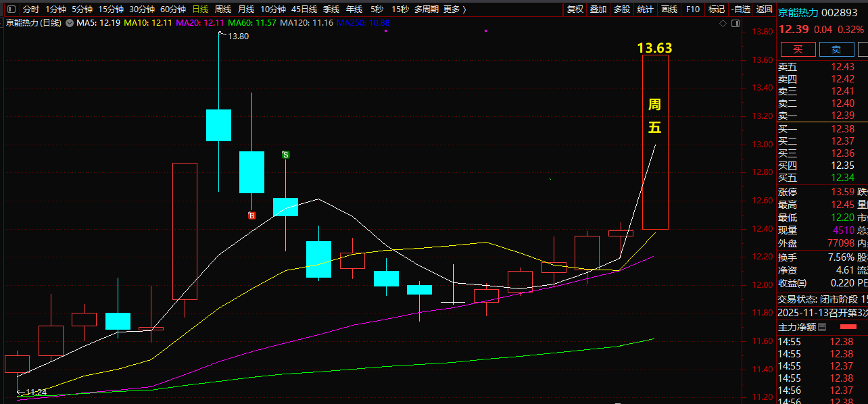
Task: Click the 京能热力 stock name in quote panel
Action: pos(798,13)
